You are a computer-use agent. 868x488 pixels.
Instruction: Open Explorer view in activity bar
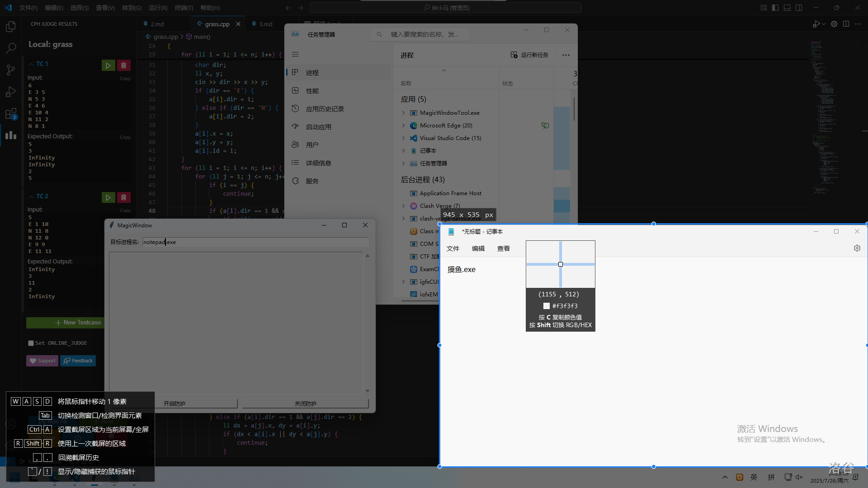[x=11, y=27]
